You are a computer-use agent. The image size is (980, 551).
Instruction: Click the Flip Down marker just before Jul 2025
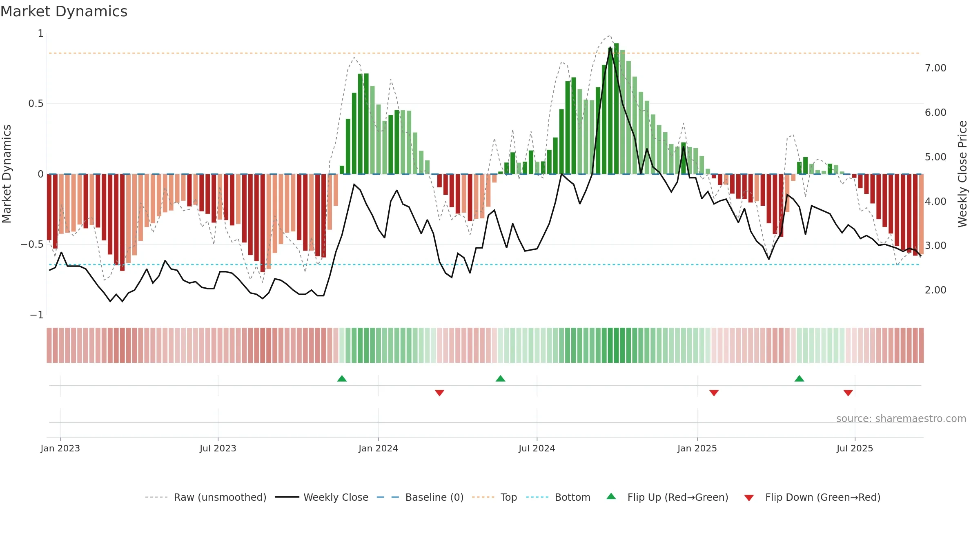(848, 393)
